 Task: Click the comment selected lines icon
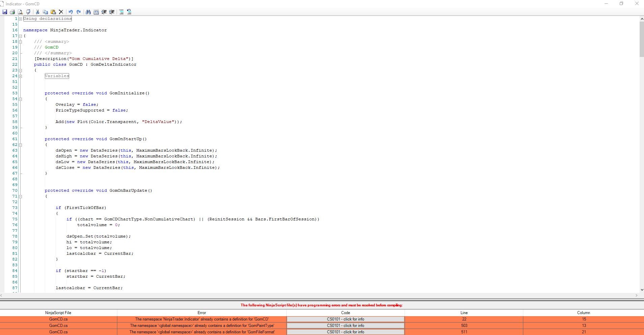pyautogui.click(x=121, y=12)
